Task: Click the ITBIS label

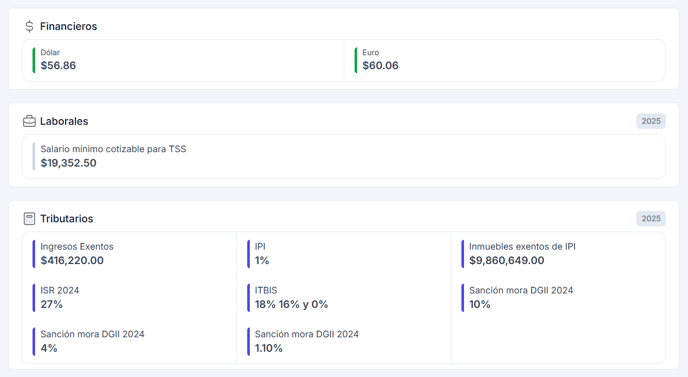Action: coord(266,290)
